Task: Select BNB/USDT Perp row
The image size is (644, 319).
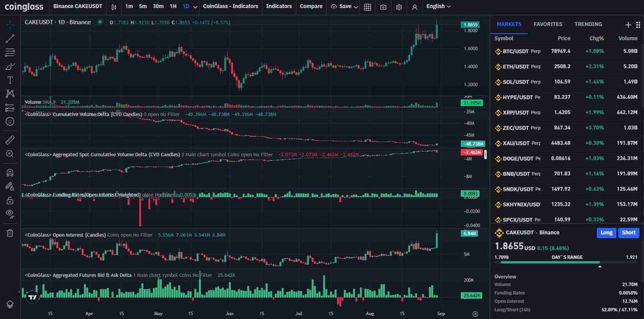Action: click(x=566, y=174)
